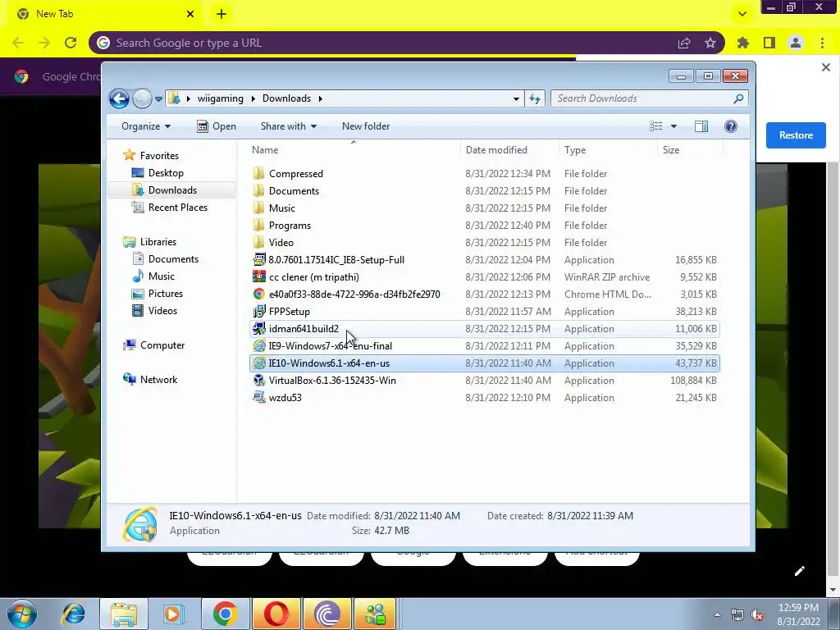Open the Videos library
The height and width of the screenshot is (630, 840).
click(162, 311)
